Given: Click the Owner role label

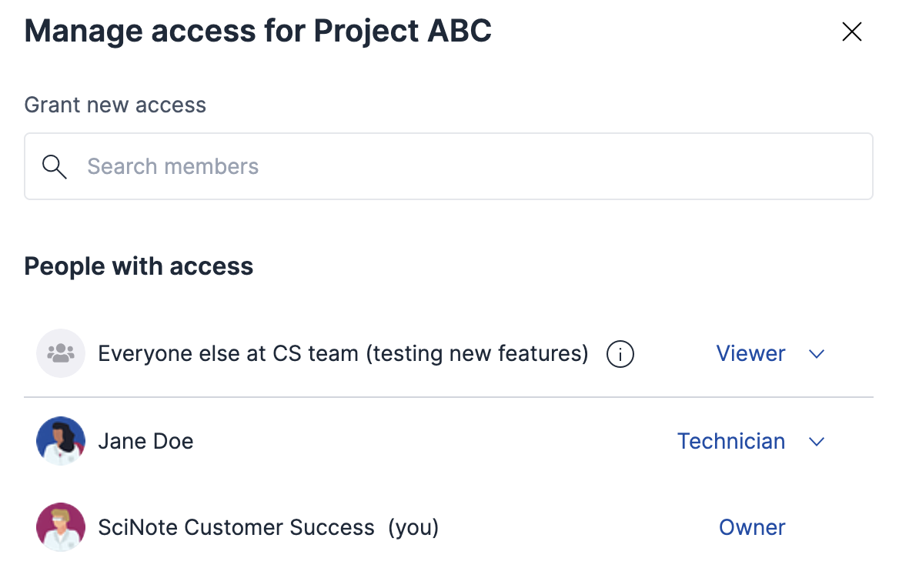Looking at the screenshot, I should pos(752,527).
